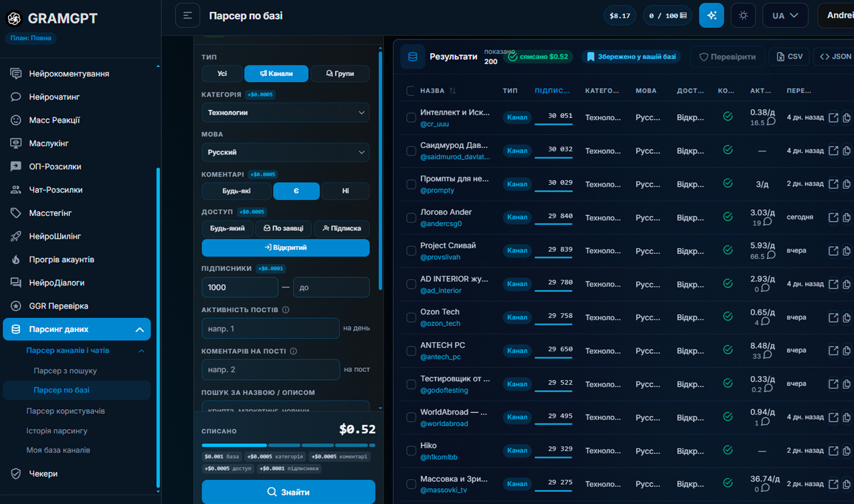Screen dimensions: 854x504
Task: Copy the Ozon Tech row with its copy icon
Action: 847,317
